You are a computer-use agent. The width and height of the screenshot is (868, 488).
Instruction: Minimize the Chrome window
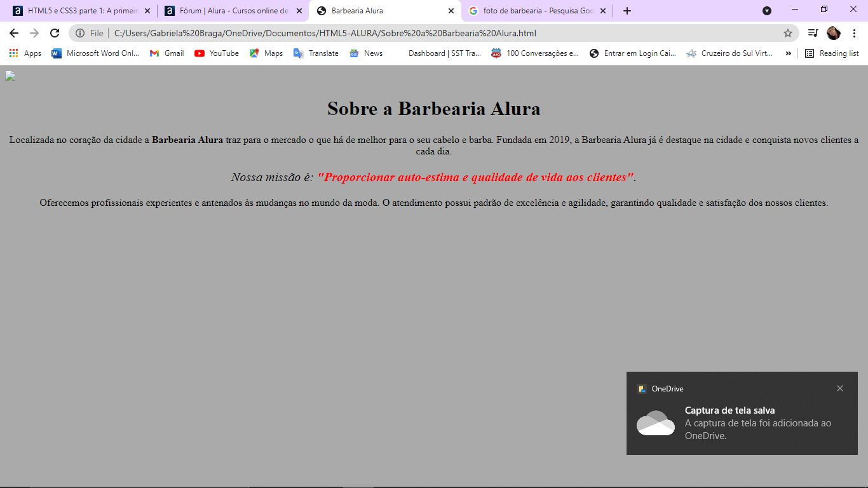(x=795, y=10)
